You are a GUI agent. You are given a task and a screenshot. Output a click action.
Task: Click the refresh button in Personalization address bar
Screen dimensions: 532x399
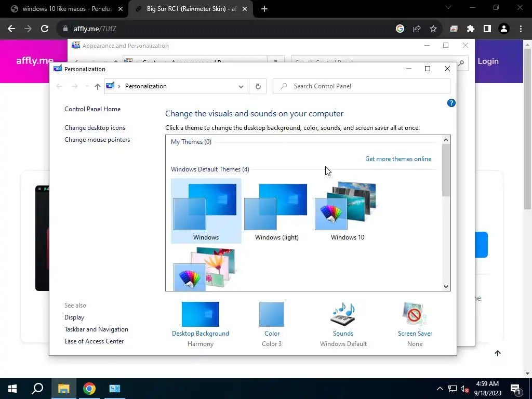tap(258, 86)
